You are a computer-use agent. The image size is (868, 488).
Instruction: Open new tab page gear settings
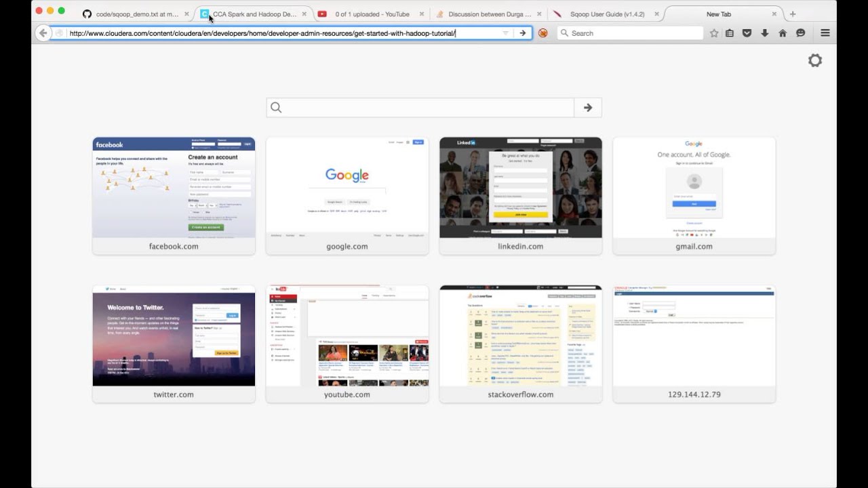click(815, 60)
